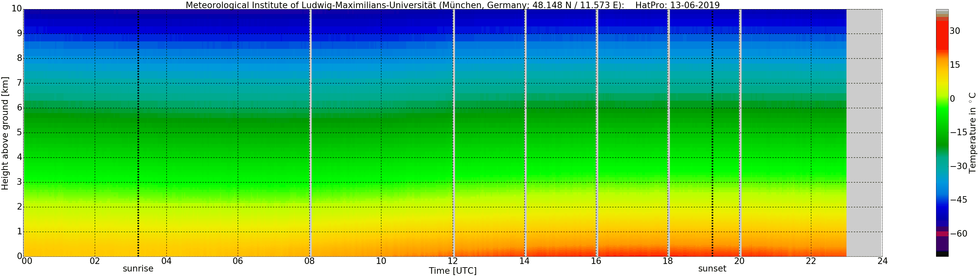
Task: Click the time-axis tick label '18'
Action: (x=668, y=261)
